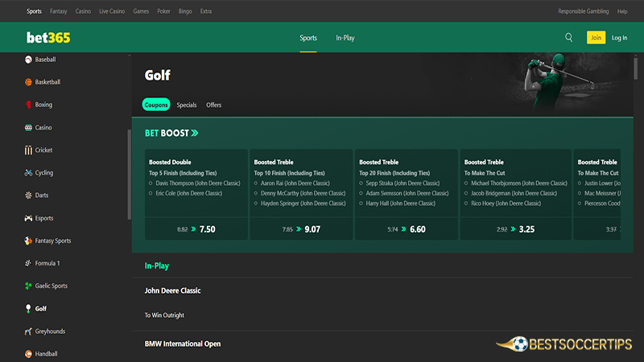
Task: Click Harry Hall (John Deere Classic) selection
Action: (x=400, y=204)
